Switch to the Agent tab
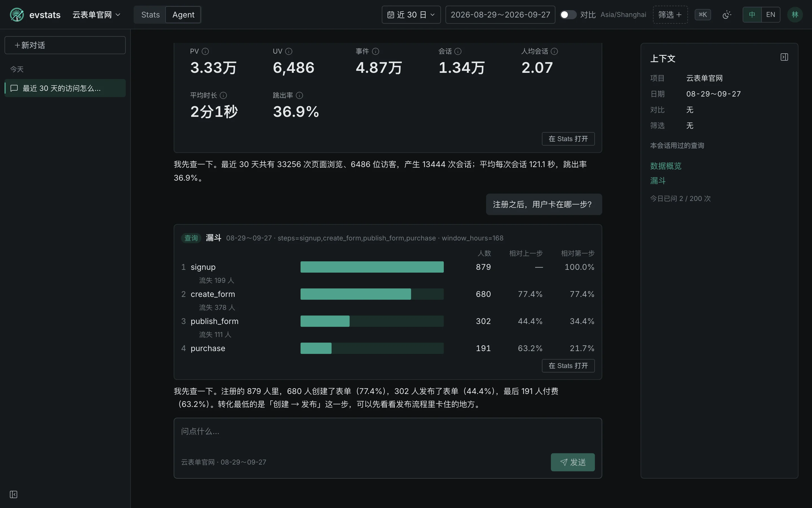Screen dimensions: 812x508 coord(183,15)
